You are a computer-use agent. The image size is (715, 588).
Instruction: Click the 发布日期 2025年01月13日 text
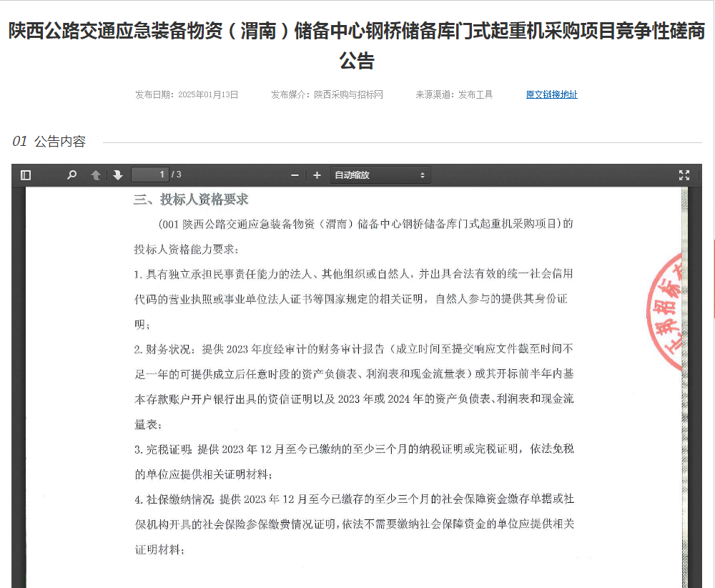tap(187, 94)
